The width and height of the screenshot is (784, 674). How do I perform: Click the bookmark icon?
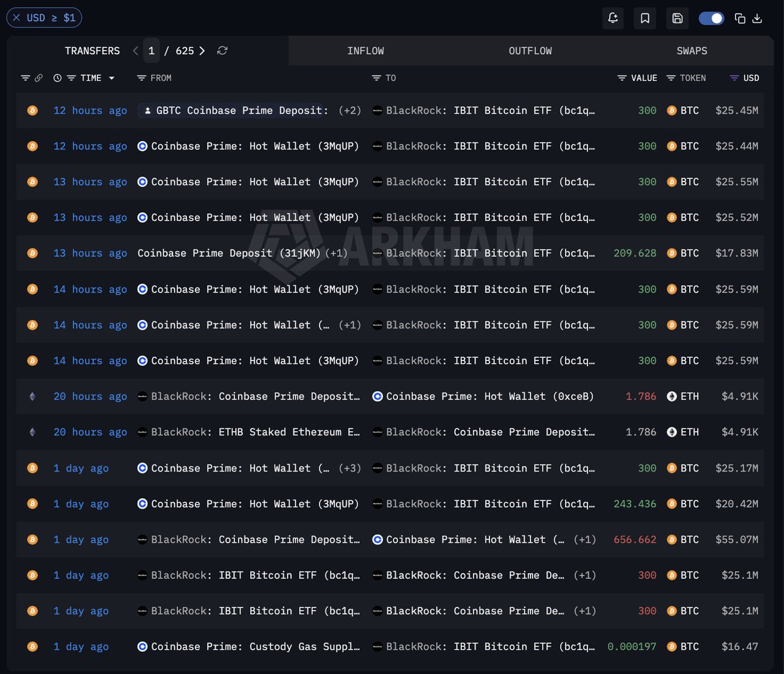645,18
